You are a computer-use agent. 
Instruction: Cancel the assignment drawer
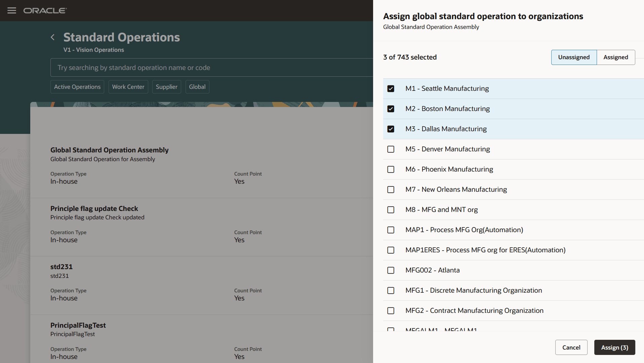(571, 347)
